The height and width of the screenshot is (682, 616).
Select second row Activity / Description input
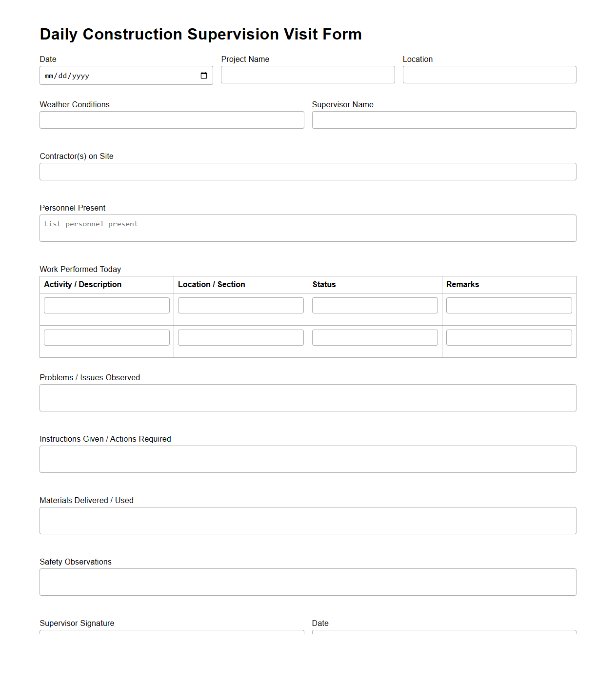(106, 337)
